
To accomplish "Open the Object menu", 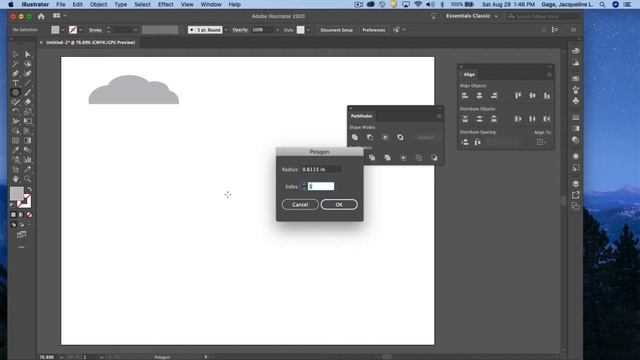I will coord(98,4).
